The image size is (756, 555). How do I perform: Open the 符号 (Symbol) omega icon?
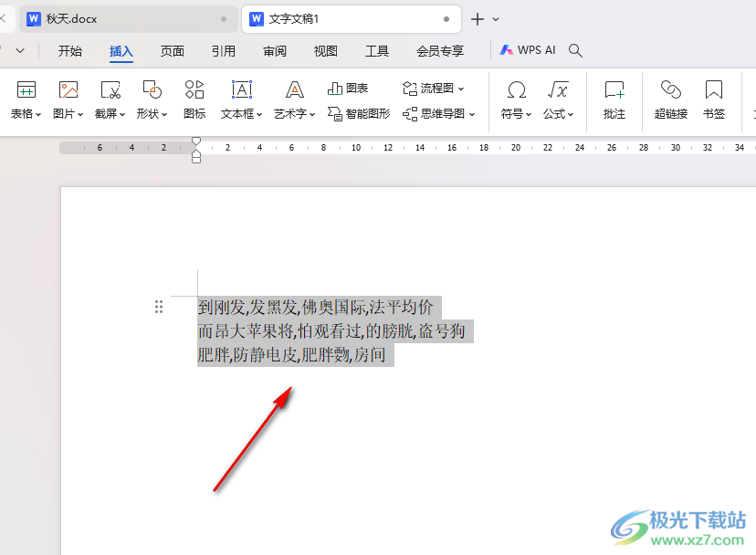tap(516, 90)
